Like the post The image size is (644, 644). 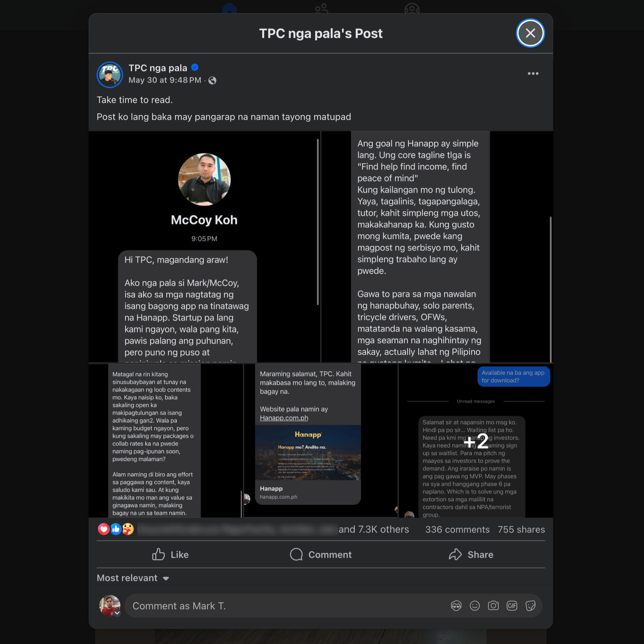coord(170,554)
